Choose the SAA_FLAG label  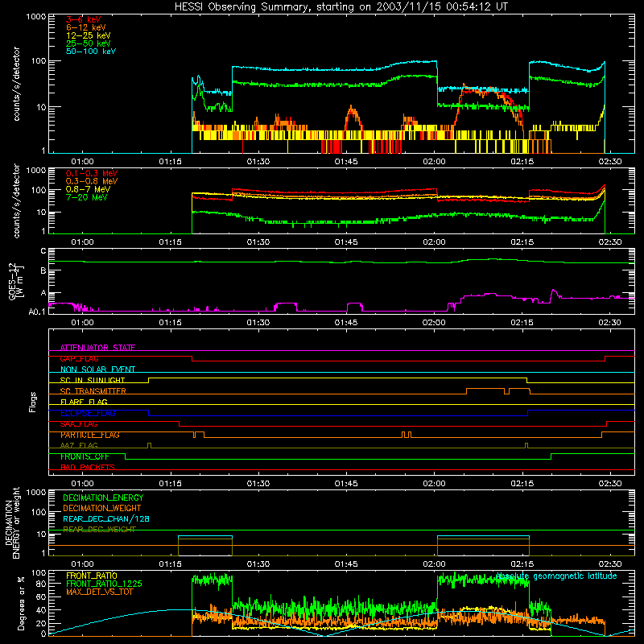pos(79,424)
